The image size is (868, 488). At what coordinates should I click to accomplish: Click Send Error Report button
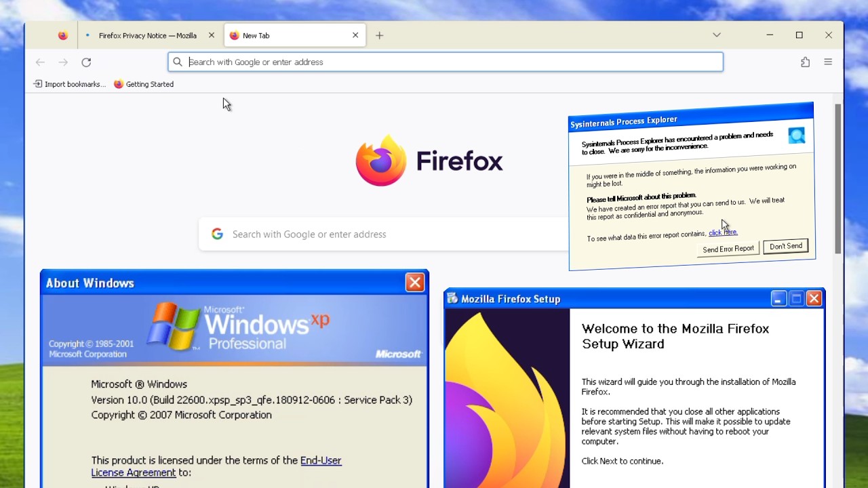(x=728, y=249)
